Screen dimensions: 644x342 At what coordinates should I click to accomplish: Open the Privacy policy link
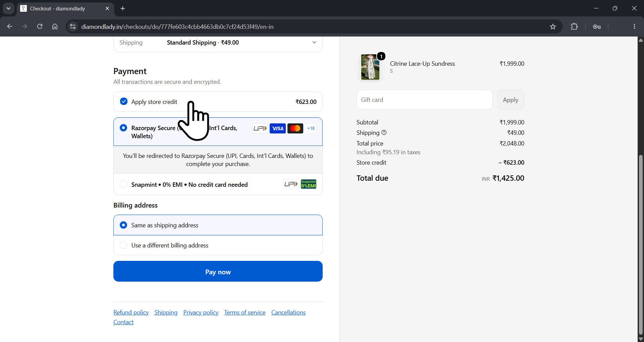pos(201,312)
